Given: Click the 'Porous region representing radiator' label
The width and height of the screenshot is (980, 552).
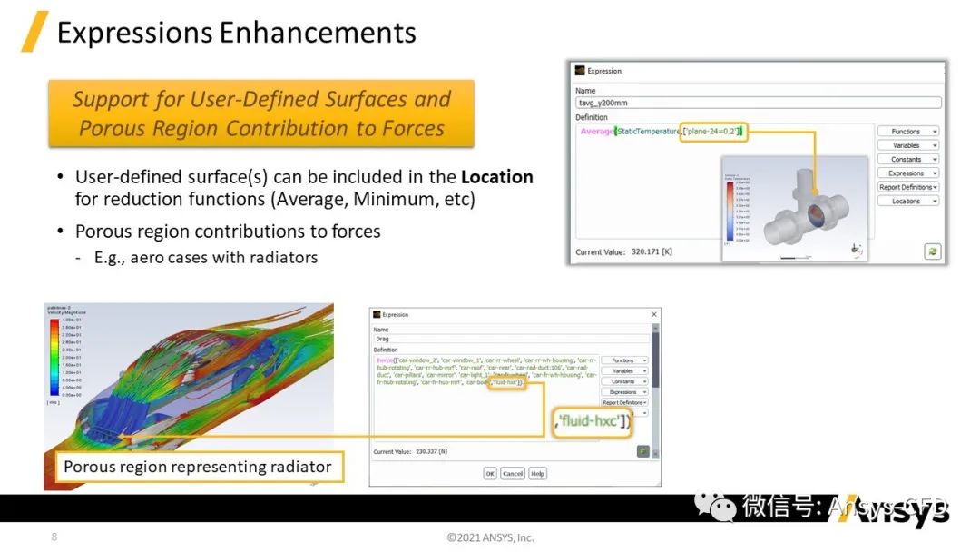Looking at the screenshot, I should pos(199,467).
